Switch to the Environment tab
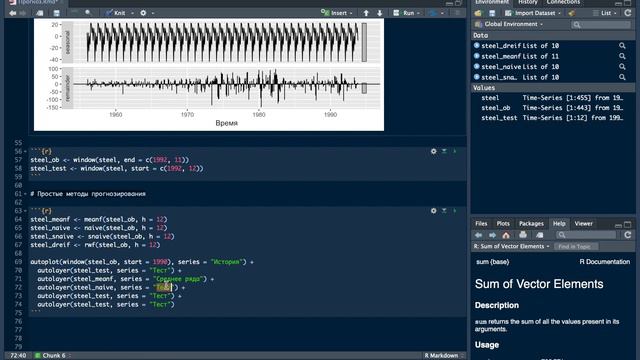The height and width of the screenshot is (360, 640). [x=492, y=2]
